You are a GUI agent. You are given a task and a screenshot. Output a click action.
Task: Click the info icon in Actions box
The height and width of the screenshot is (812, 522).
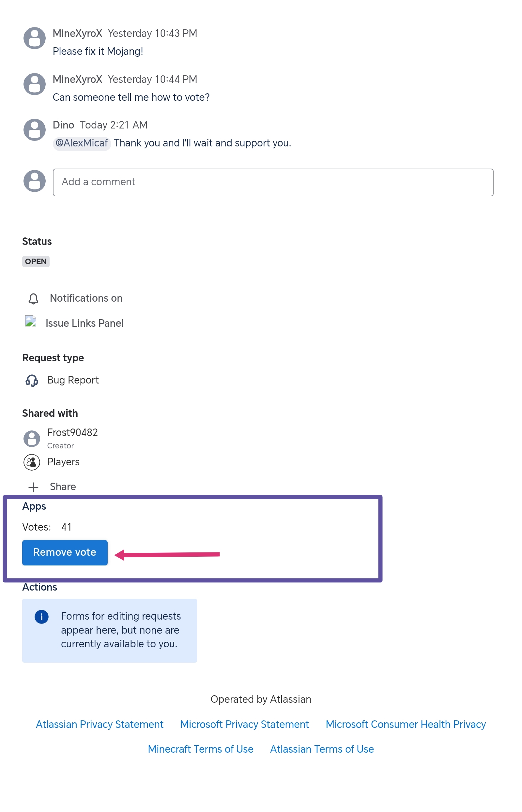point(42,617)
